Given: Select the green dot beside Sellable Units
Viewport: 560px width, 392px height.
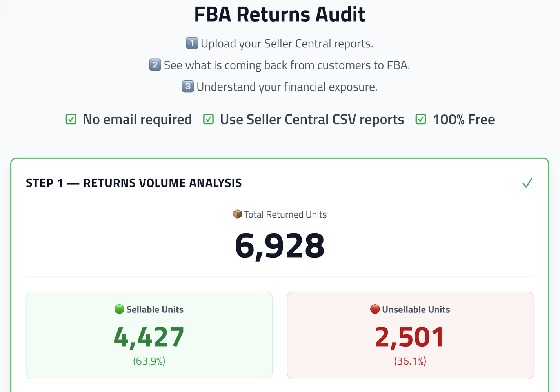Looking at the screenshot, I should click(119, 309).
